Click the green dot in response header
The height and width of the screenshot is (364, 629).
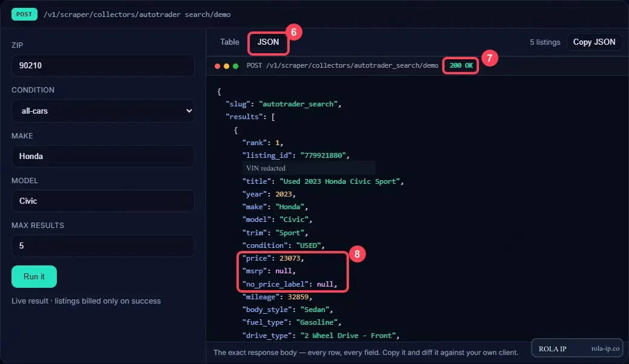(x=235, y=66)
